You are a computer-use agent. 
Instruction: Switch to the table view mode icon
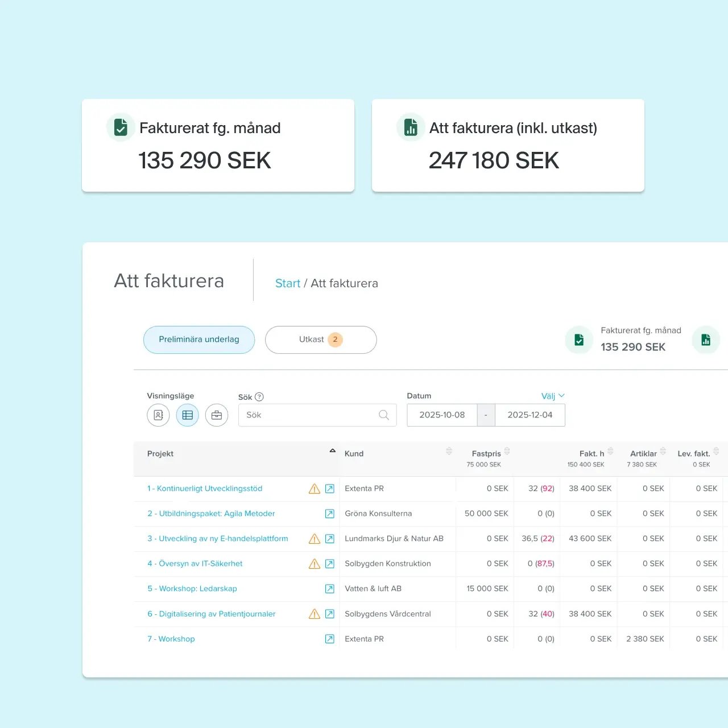(x=188, y=415)
